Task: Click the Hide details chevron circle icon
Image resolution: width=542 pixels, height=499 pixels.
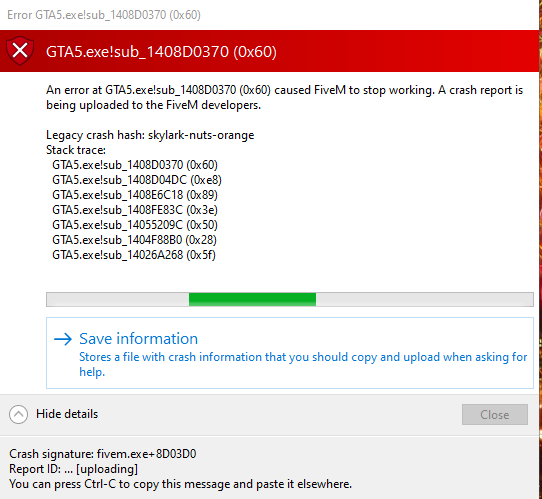Action: click(19, 414)
